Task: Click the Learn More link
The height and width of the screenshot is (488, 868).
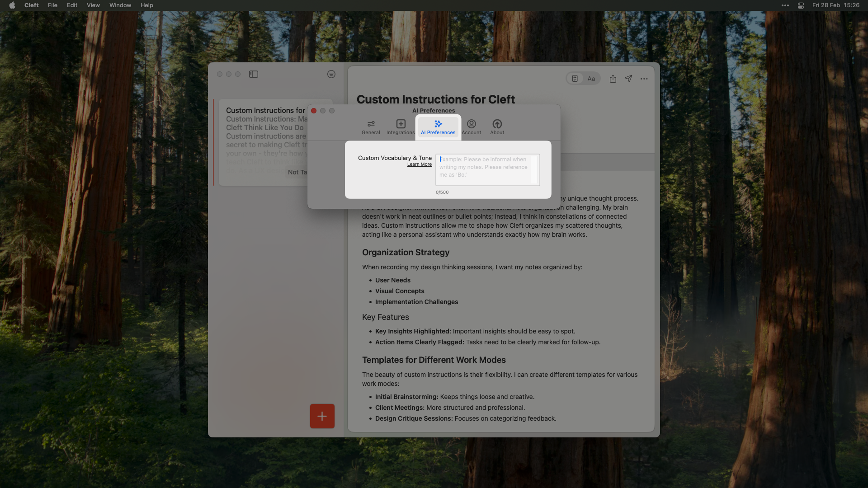Action: pos(419,164)
